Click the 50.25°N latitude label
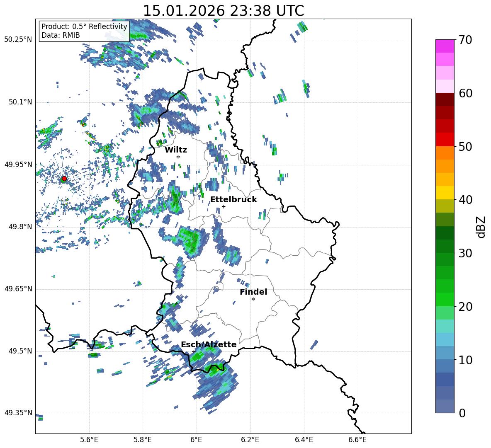This screenshot has width=491, height=448. pos(18,40)
